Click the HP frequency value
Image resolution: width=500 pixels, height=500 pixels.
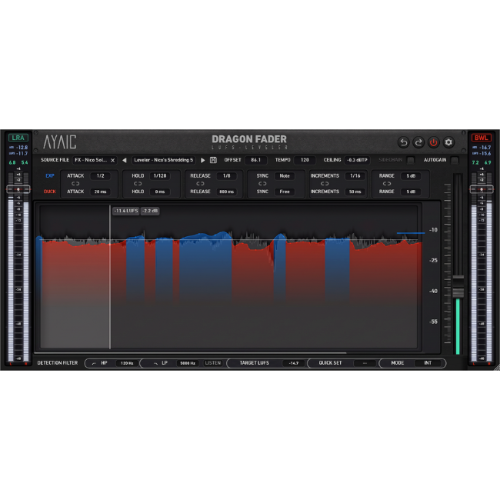[x=127, y=363]
